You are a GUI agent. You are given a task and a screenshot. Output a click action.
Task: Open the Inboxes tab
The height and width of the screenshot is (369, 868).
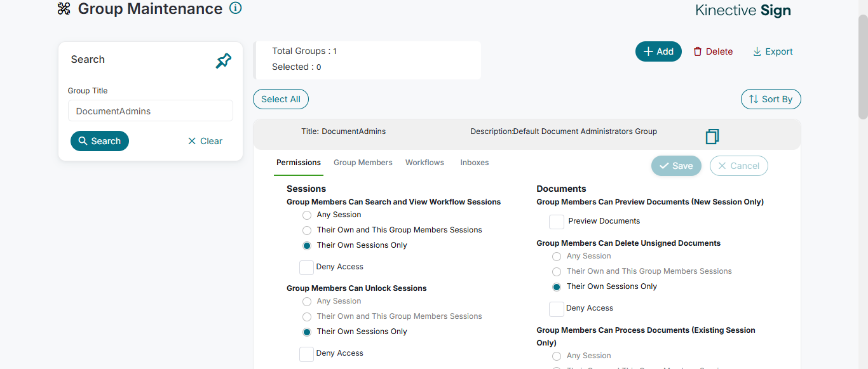click(475, 163)
